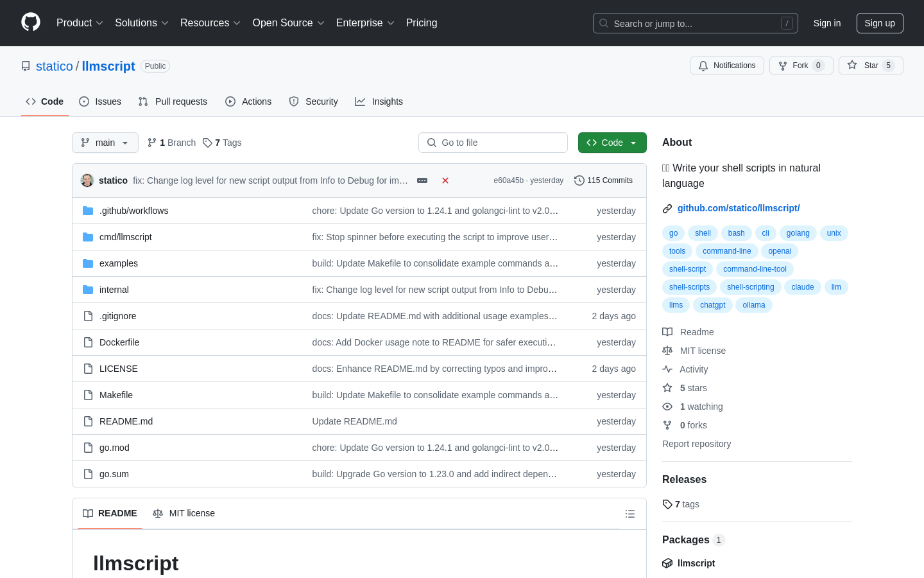The width and height of the screenshot is (924, 578).
Task: Click the repository icon before statico
Action: click(26, 66)
